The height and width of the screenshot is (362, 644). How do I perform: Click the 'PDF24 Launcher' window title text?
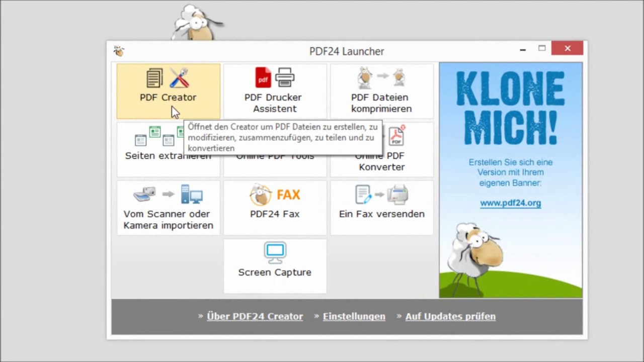pos(347,51)
